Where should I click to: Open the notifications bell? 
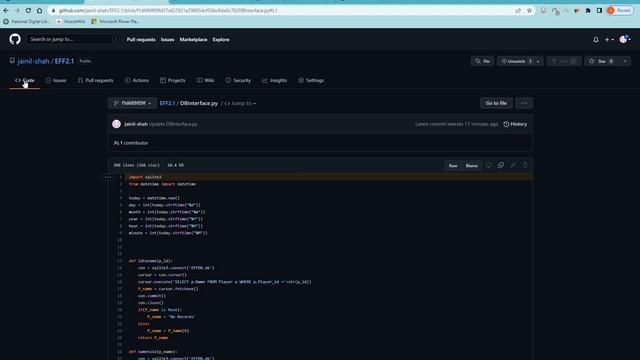coord(596,40)
